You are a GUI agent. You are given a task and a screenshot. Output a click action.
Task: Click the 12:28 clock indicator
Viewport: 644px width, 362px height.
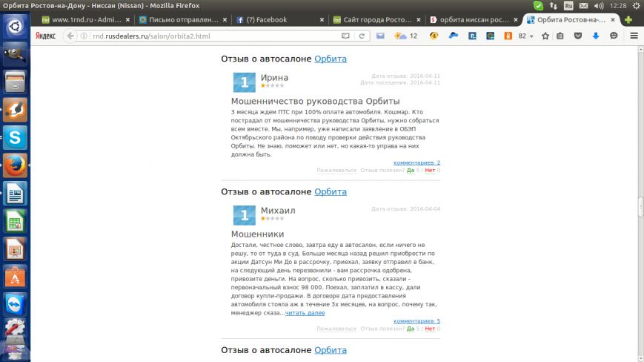[618, 6]
